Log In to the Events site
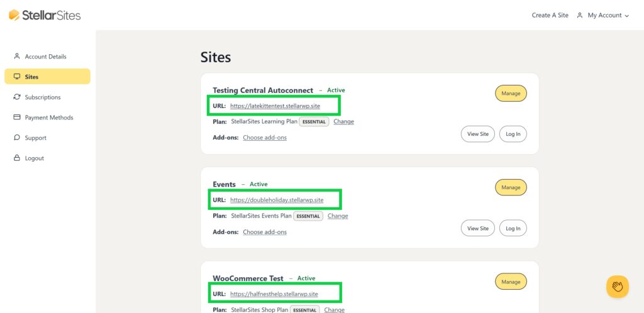The width and height of the screenshot is (644, 313). [513, 229]
